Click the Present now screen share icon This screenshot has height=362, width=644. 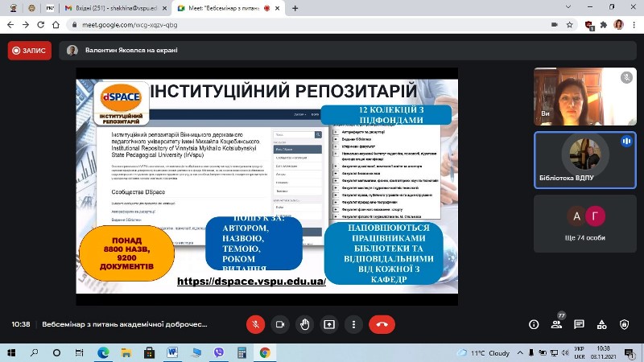(329, 324)
